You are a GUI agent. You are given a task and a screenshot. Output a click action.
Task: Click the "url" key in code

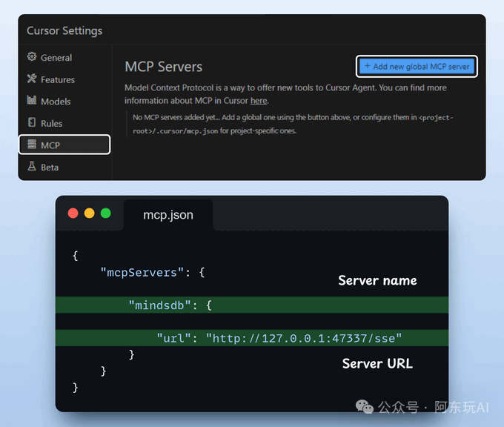pos(173,338)
